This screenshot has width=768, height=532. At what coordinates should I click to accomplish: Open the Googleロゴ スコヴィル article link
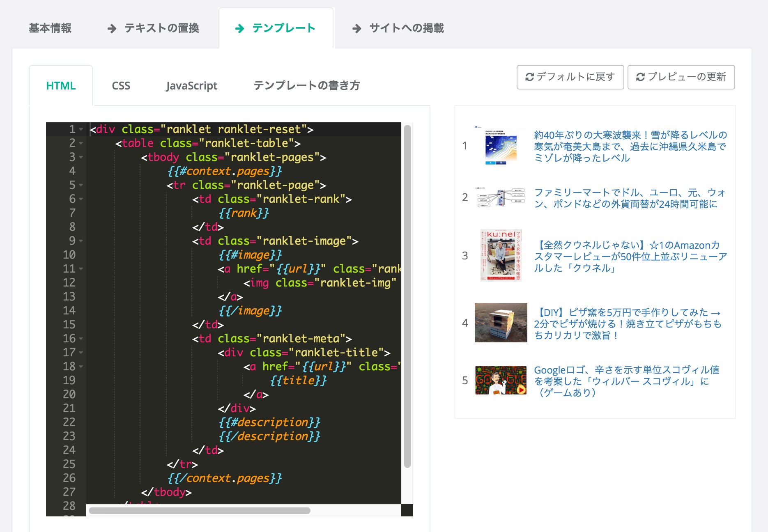coord(627,381)
